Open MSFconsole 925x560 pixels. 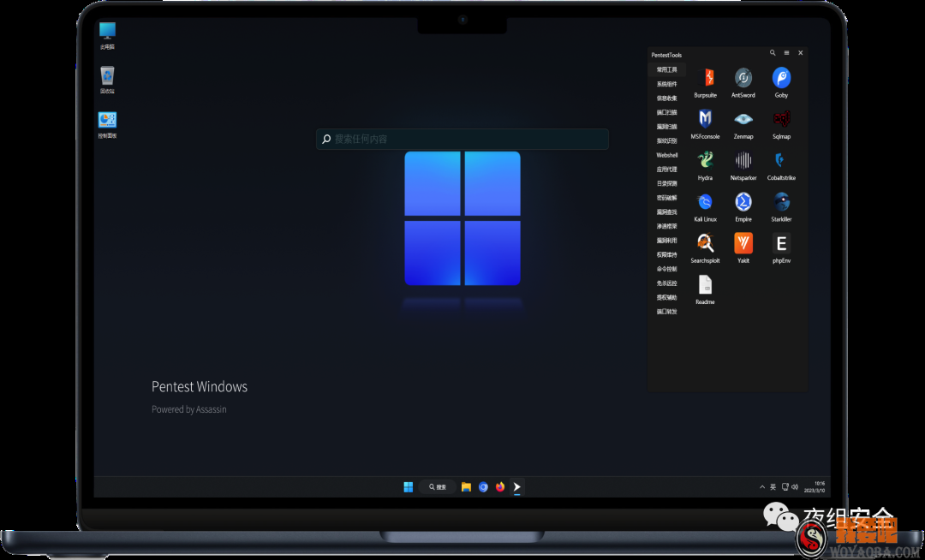coord(705,124)
